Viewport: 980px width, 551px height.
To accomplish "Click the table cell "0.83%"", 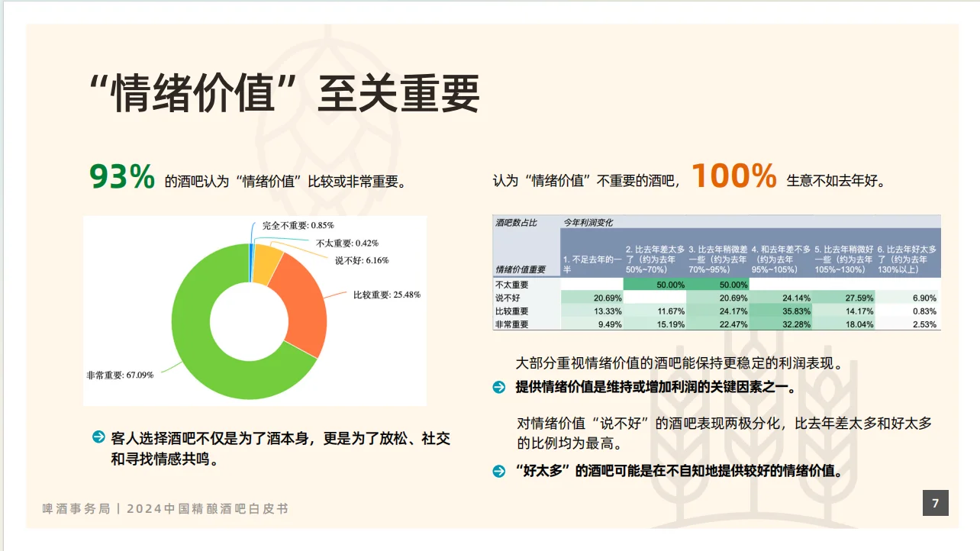I will point(907,311).
